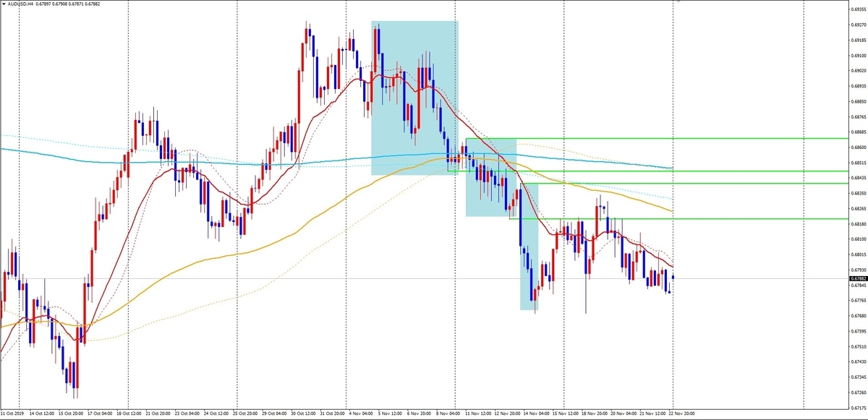Click the 11 Nov 12:00 time label
The width and height of the screenshot is (868, 420).
pos(480,414)
